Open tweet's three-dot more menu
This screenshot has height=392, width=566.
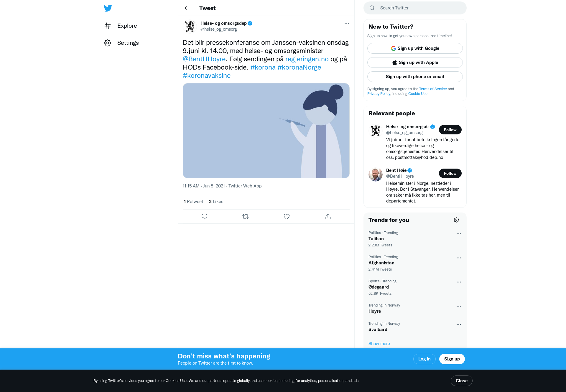click(347, 23)
